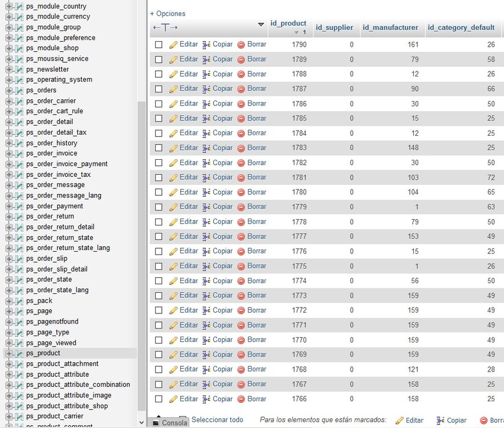Click the copy icon for row 1786
This screenshot has height=428, width=504.
[206, 104]
